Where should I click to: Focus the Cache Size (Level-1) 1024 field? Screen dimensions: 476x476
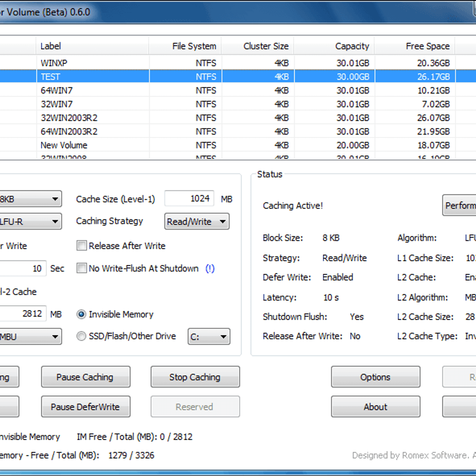[189, 198]
